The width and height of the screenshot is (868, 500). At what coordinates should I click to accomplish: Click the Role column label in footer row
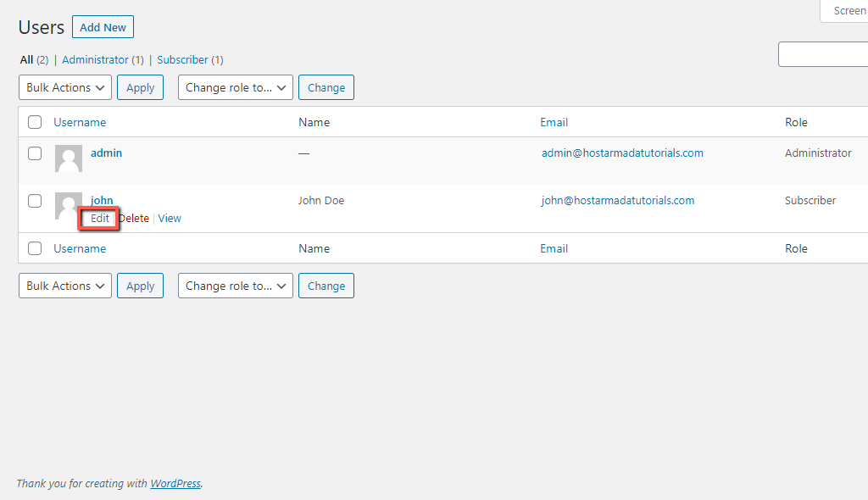[796, 248]
